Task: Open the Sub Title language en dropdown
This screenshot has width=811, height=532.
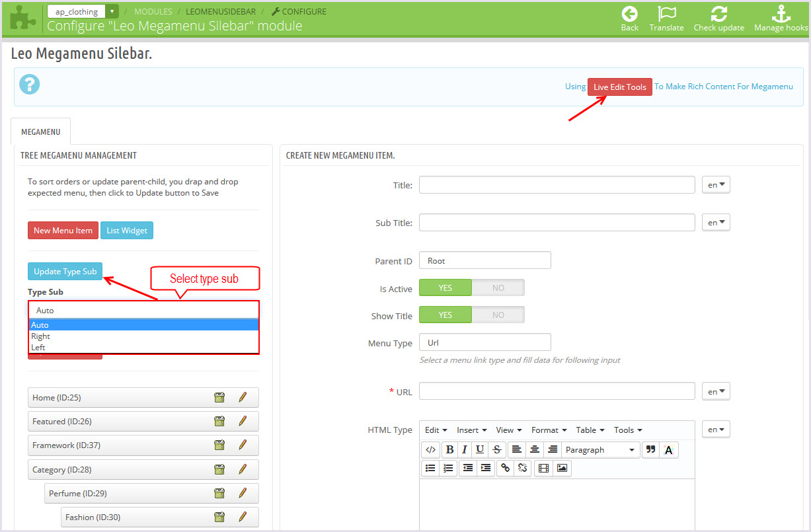Action: [x=716, y=223]
